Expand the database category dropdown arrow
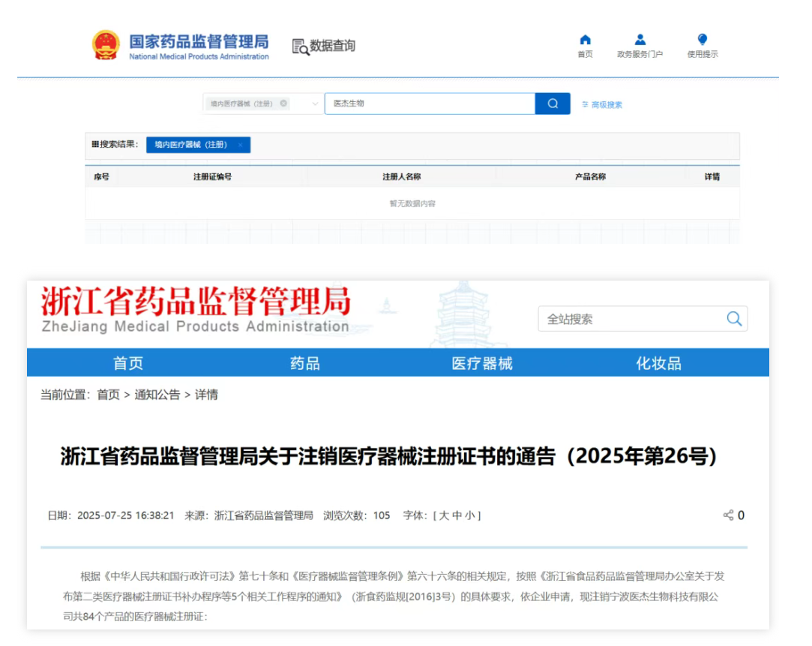812x646 pixels. (x=315, y=104)
